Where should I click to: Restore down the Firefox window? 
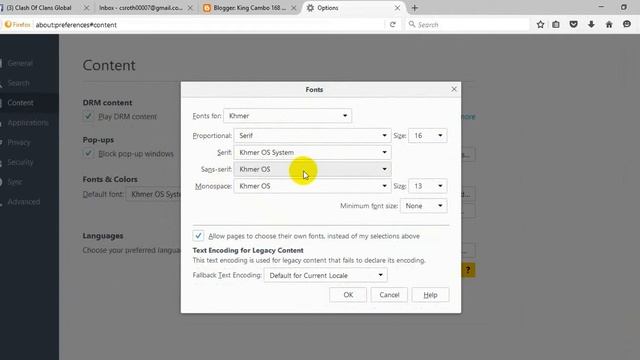click(x=624, y=7)
